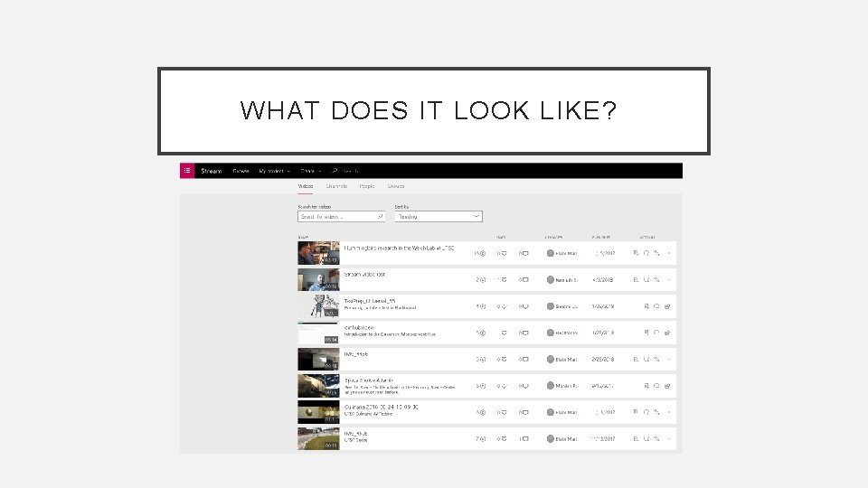Open the TestPrep video title link
This screenshot has height=488, width=868.
tap(370, 301)
